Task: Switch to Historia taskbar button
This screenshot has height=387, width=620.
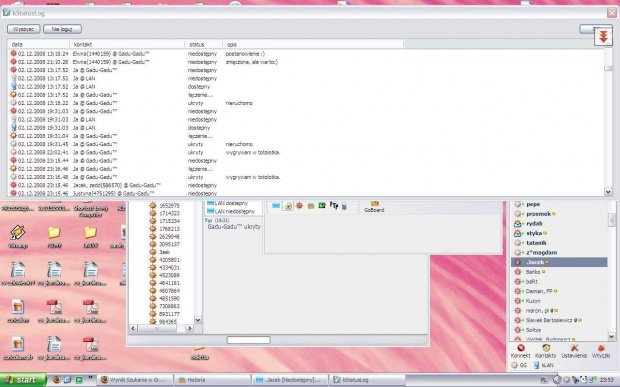Action: pos(212,380)
